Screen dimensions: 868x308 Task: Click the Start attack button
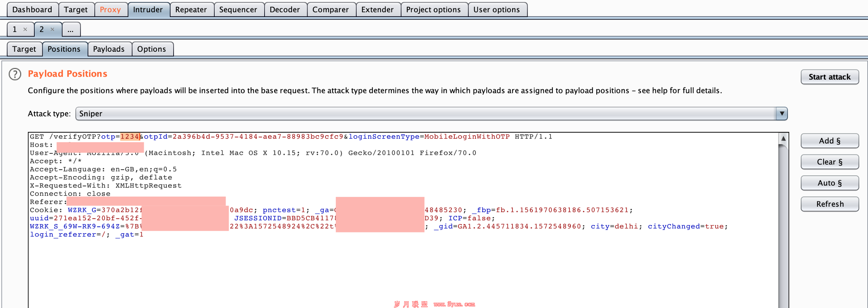click(x=830, y=77)
